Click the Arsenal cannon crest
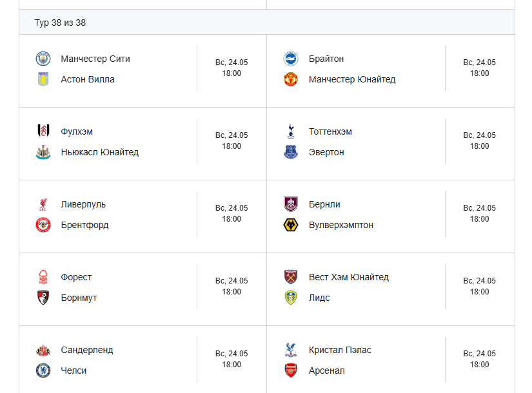Viewport: 532px width, 393px height. point(291,370)
